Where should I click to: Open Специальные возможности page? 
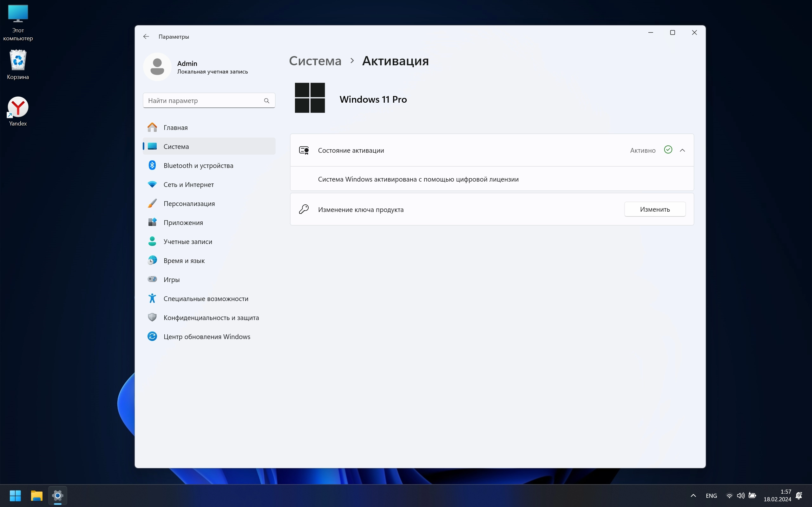click(206, 298)
